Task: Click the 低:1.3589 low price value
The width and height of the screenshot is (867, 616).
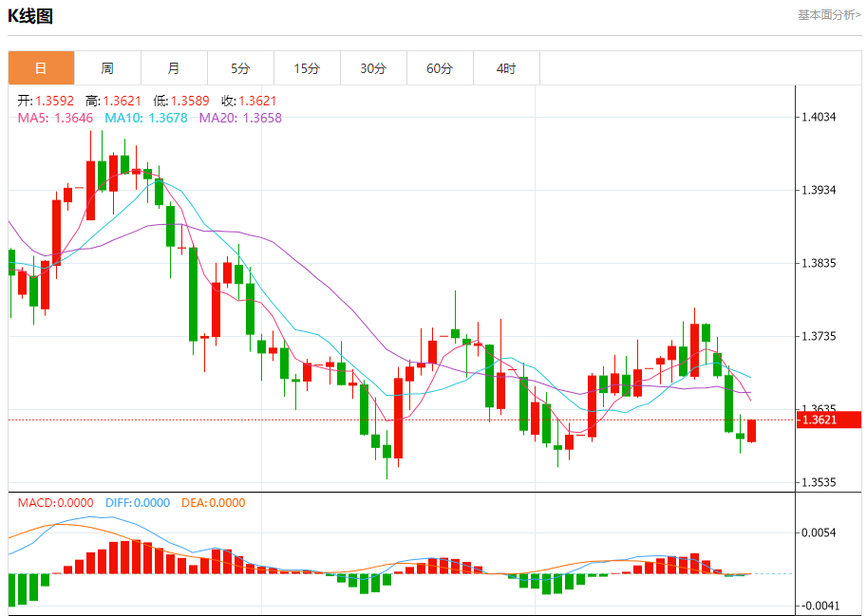Action: point(181,101)
